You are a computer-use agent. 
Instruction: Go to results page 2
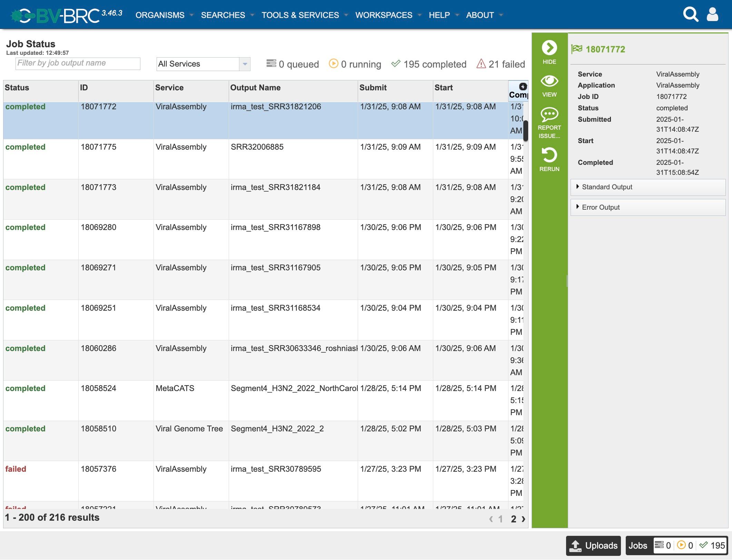pyautogui.click(x=513, y=519)
